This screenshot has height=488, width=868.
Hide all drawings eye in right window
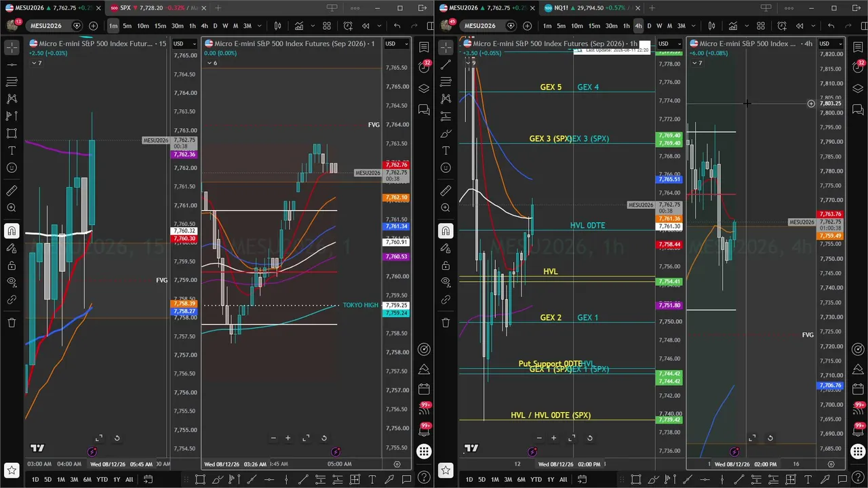point(446,282)
